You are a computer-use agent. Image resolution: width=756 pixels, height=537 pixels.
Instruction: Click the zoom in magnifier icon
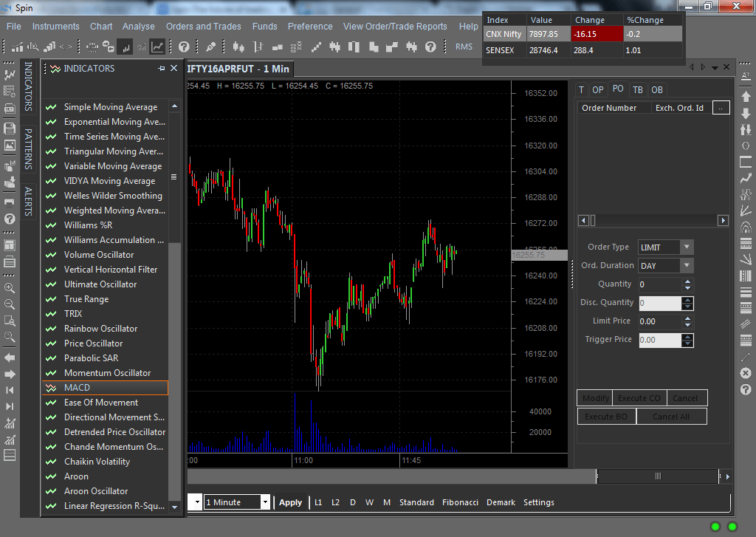tap(10, 288)
